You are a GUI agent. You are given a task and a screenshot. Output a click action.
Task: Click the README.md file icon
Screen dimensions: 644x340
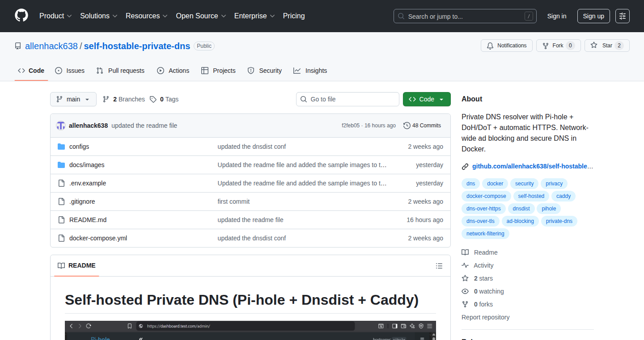point(61,220)
